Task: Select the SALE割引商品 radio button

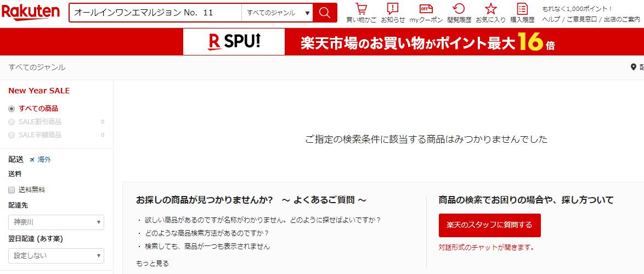Action: click(x=12, y=122)
